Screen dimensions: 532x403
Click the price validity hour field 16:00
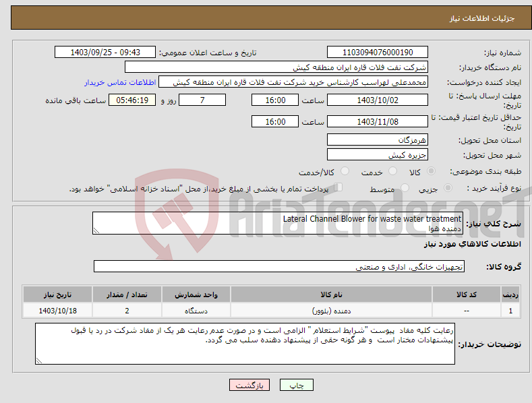tap(275, 121)
